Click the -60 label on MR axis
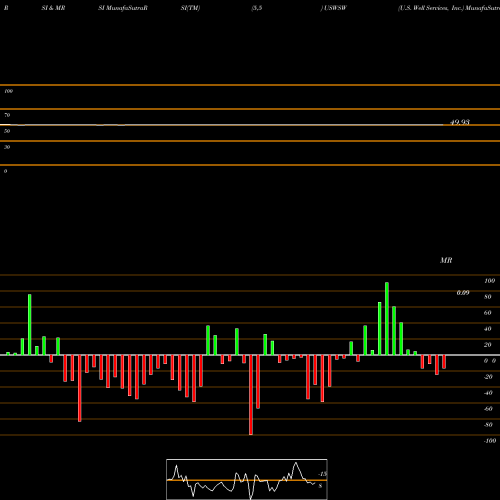Screen dimensions: 500x500 click(488, 409)
